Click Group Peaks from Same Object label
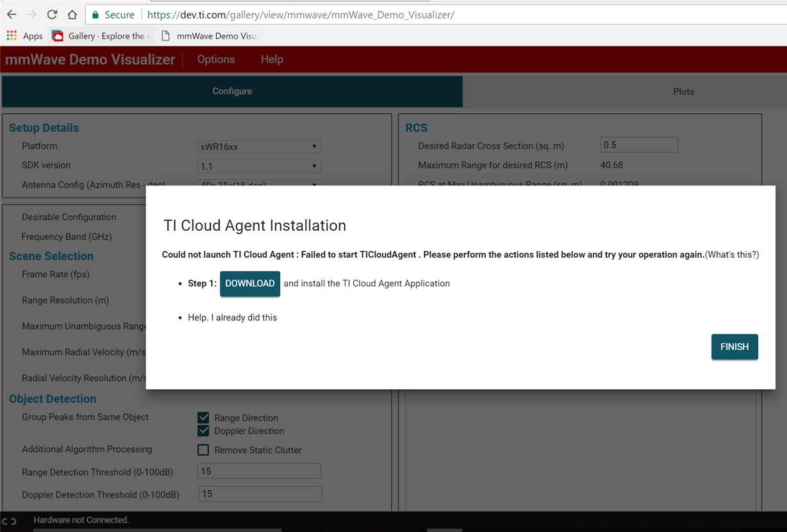The height and width of the screenshot is (532, 787). (85, 417)
